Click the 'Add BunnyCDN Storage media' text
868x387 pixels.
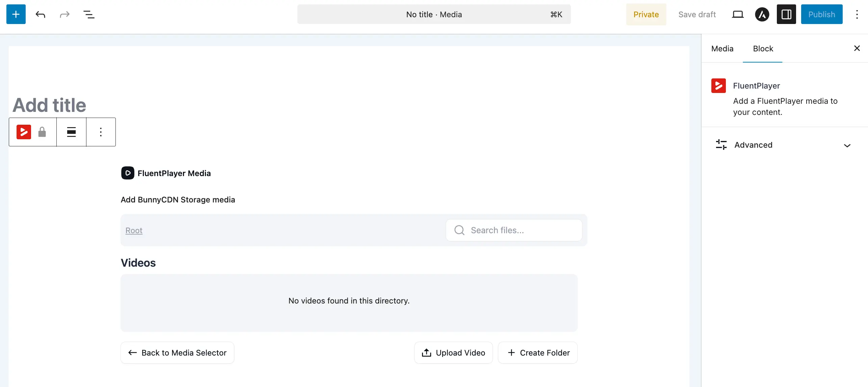pos(178,199)
